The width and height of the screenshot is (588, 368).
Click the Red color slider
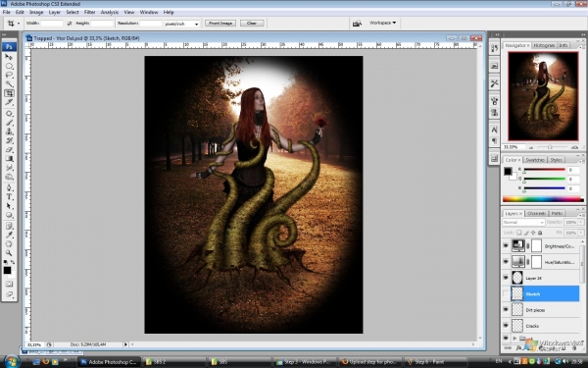click(544, 170)
